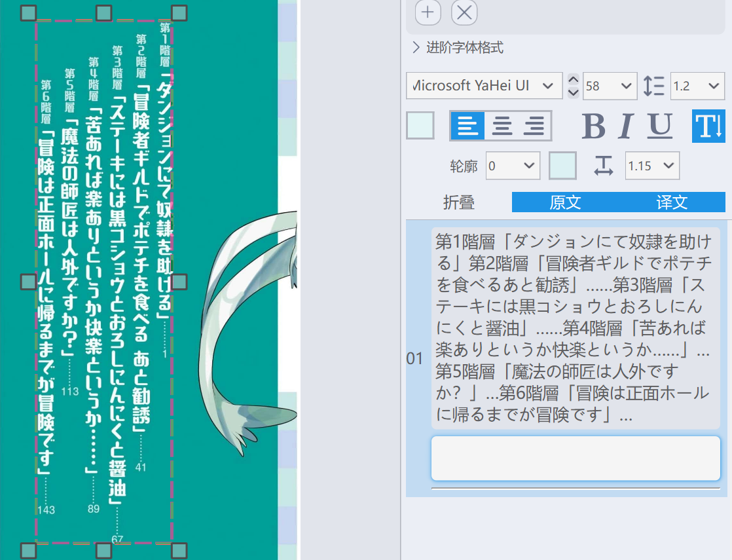Enable right text alignment

pyautogui.click(x=534, y=126)
